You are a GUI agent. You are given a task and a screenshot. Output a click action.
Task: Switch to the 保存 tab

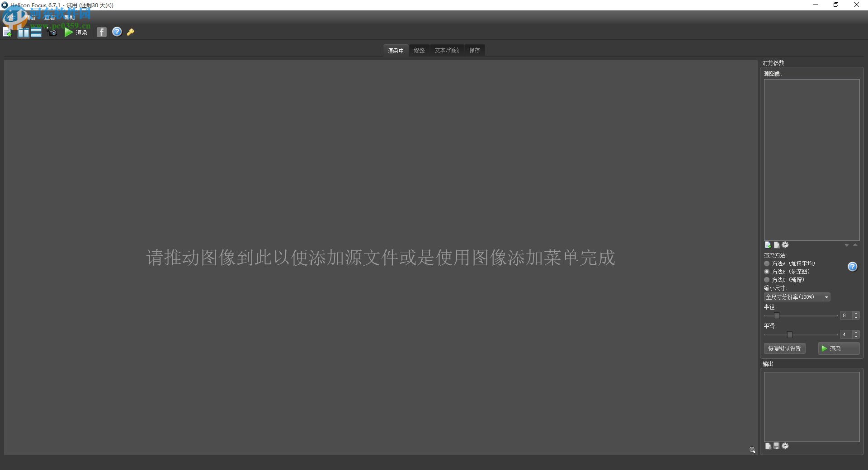[x=474, y=51]
